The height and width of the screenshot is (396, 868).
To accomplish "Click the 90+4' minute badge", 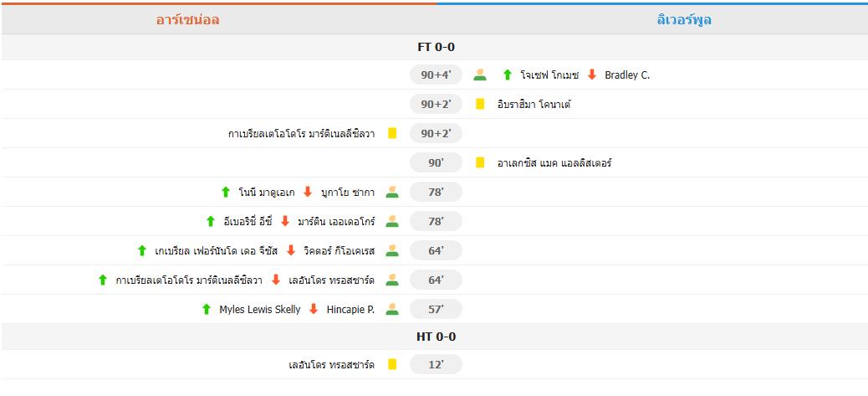I will tap(436, 75).
